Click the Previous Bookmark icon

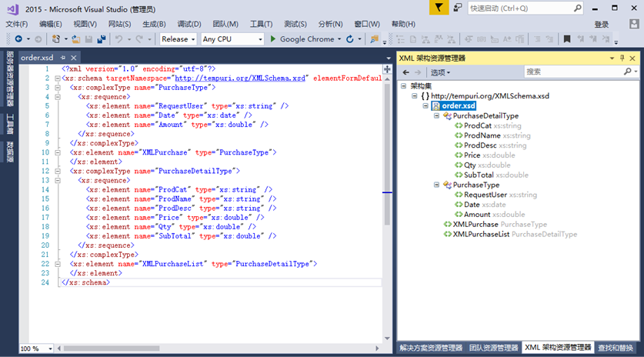click(x=580, y=39)
